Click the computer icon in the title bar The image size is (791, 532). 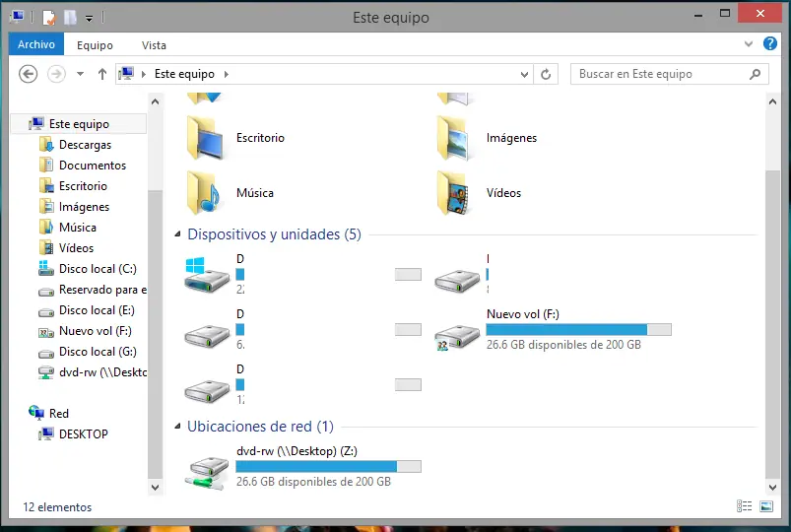[17, 17]
